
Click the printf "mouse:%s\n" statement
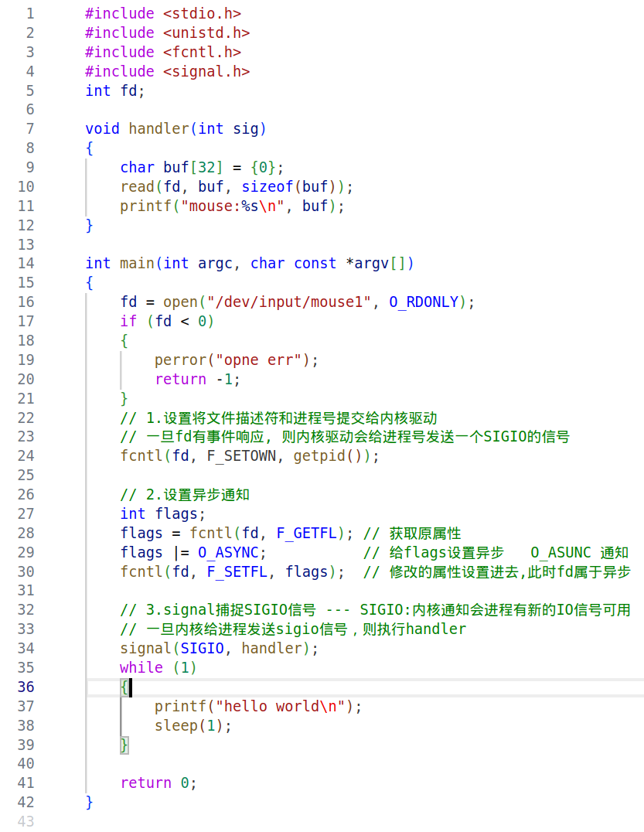click(233, 206)
